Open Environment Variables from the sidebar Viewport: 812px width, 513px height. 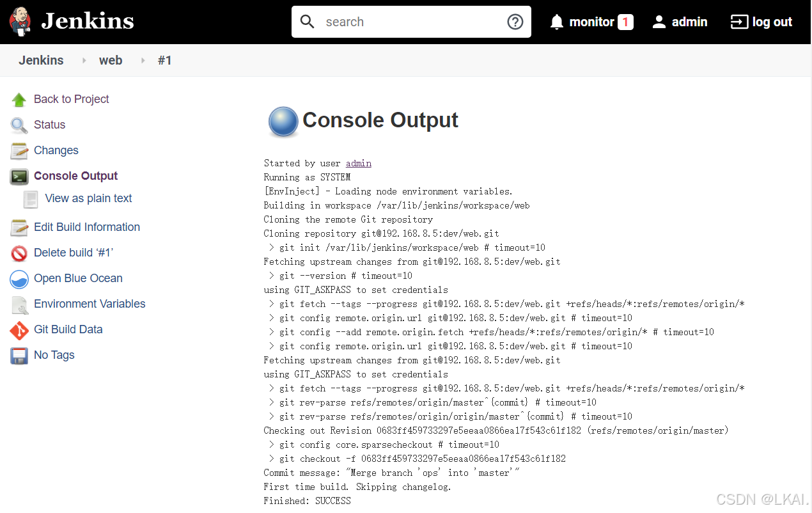(89, 303)
